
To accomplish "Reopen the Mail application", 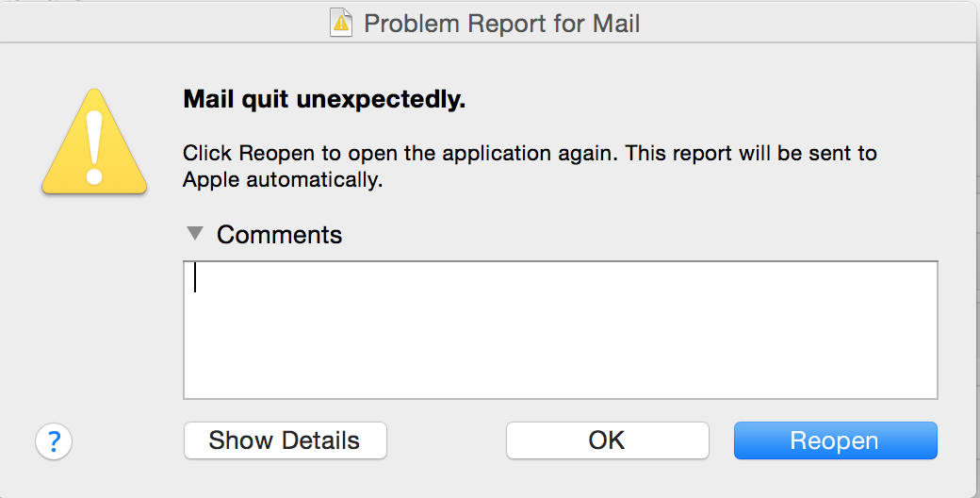I will point(836,440).
